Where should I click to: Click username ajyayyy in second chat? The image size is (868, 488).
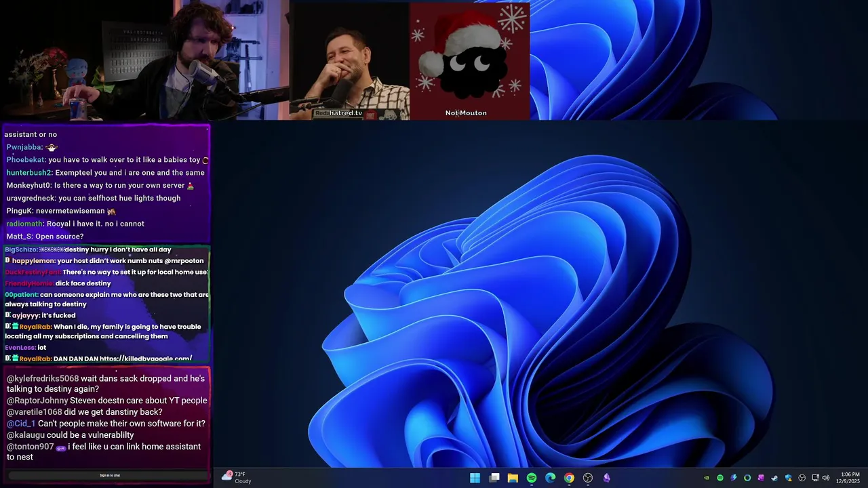pos(26,315)
